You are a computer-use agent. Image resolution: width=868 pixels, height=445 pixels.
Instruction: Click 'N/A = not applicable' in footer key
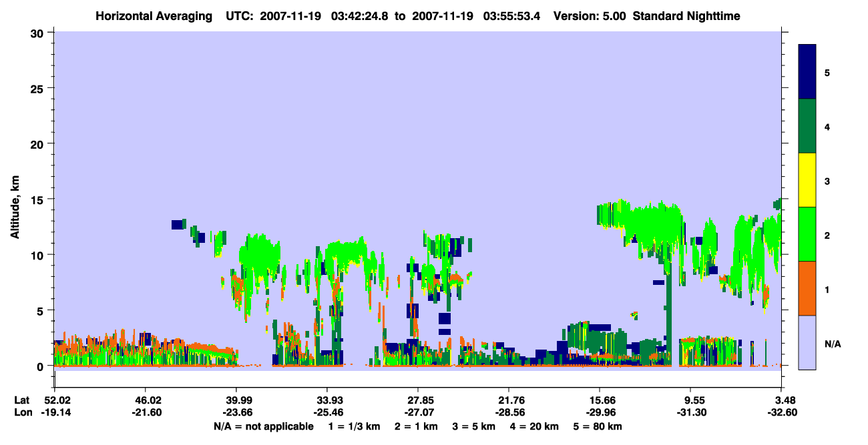pos(263,426)
